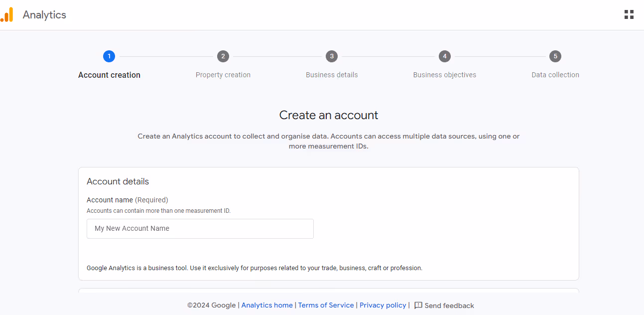Click the Google Analytics logo icon
Viewport: 644px width, 315px height.
tap(7, 14)
